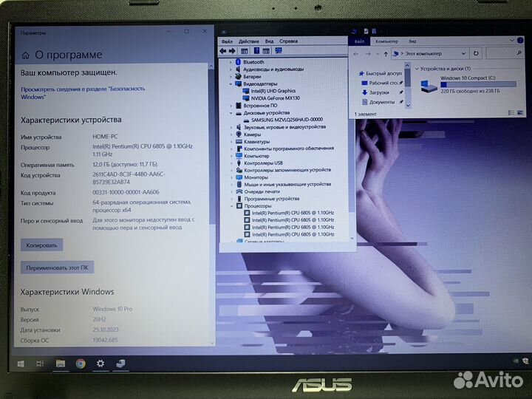Click Explorer Forward navigation arrow
Image resolution: width=532 pixels, height=399 pixels.
click(x=368, y=54)
